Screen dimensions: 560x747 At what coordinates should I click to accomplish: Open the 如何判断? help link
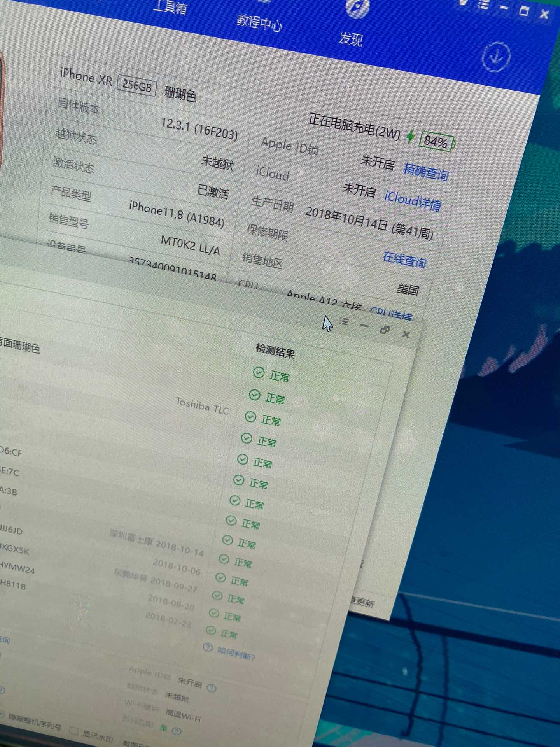236,654
